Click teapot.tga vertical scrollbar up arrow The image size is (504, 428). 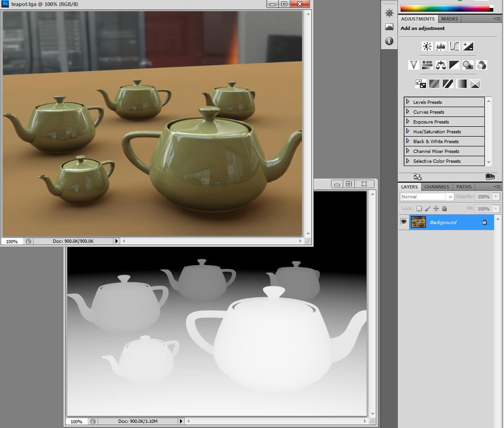point(308,14)
